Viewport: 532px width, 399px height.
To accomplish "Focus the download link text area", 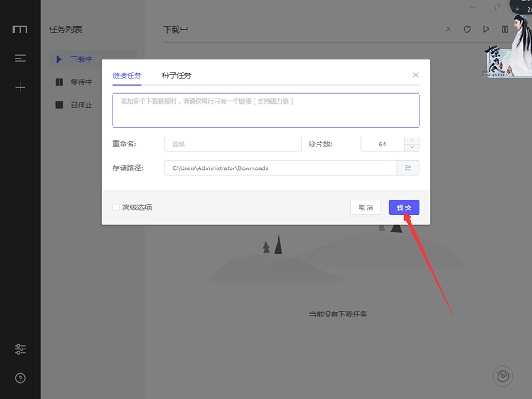I will (x=265, y=110).
